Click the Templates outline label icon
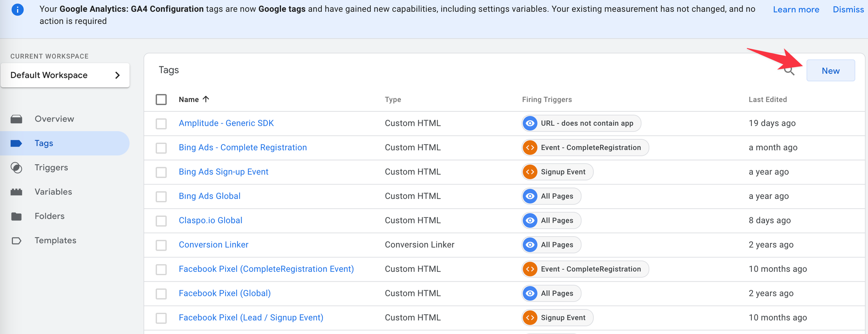The width and height of the screenshot is (868, 334). tap(17, 240)
